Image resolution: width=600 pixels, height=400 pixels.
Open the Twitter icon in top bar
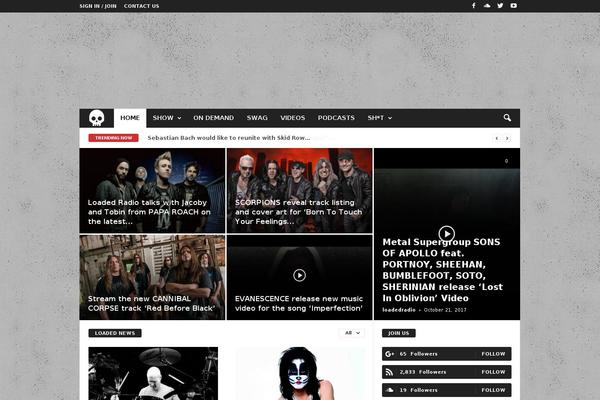coord(500,6)
